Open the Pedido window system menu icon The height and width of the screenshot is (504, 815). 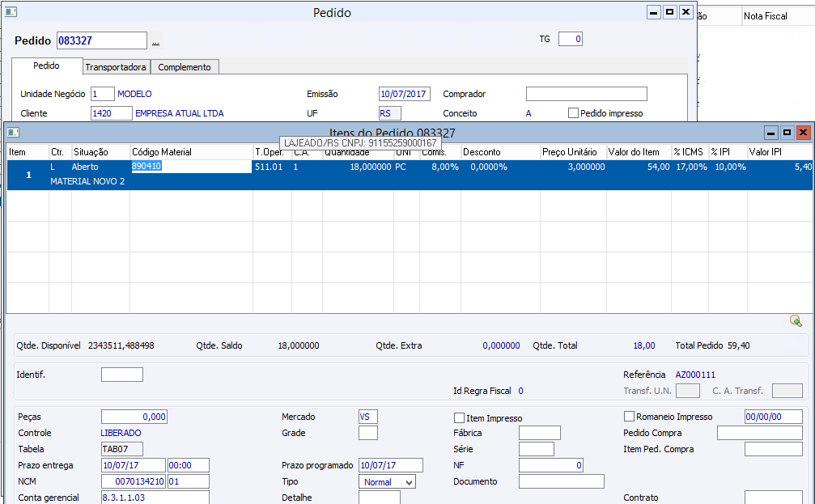[x=11, y=12]
